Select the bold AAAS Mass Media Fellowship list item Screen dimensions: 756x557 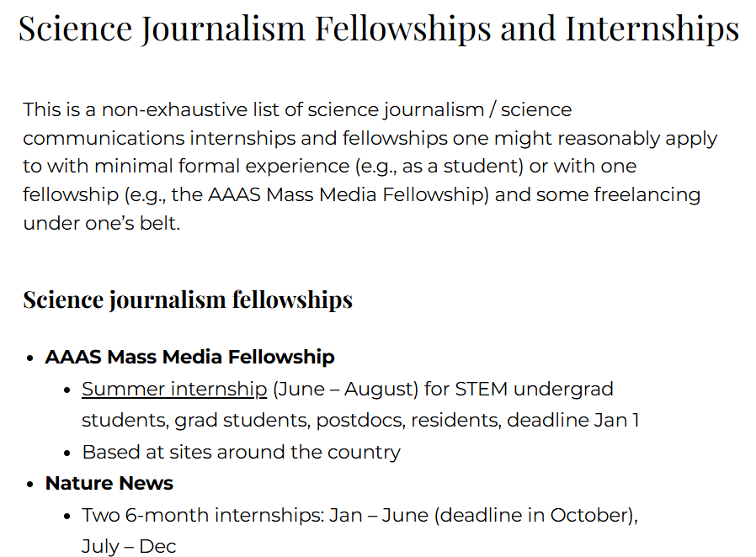189,357
